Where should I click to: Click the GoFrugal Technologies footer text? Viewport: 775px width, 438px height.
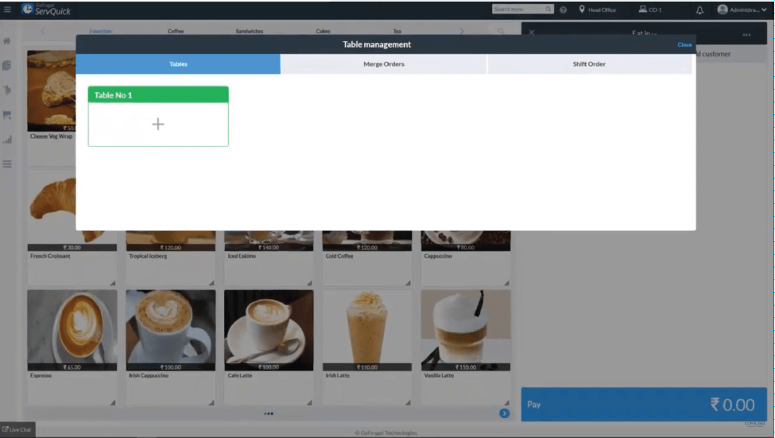(386, 433)
